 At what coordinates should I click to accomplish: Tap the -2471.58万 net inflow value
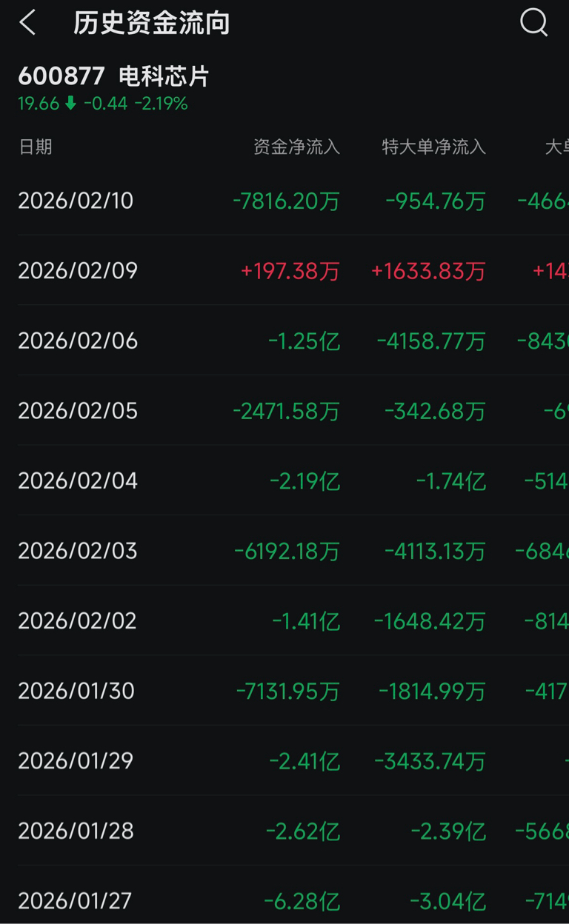286,411
